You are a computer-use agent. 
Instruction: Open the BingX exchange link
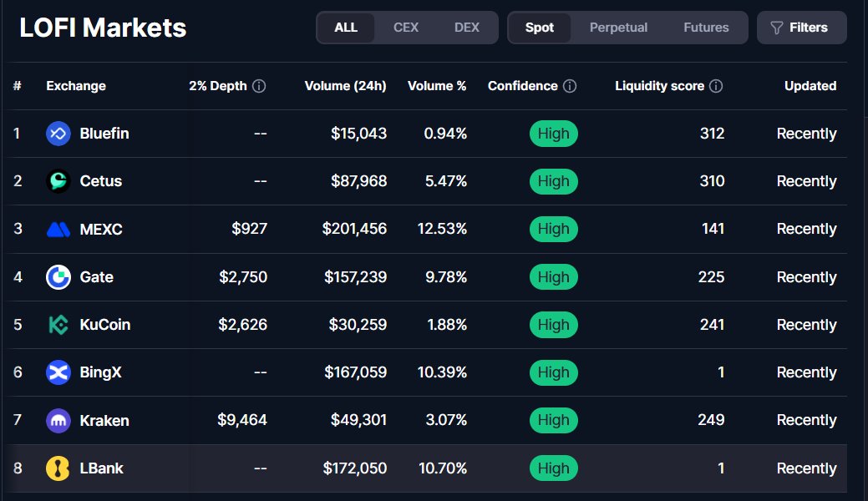100,372
